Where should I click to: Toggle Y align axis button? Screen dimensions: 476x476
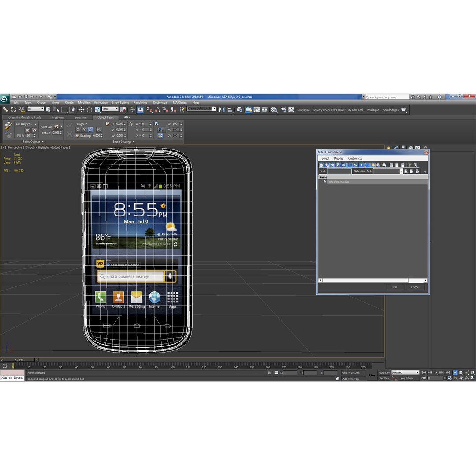(x=84, y=130)
